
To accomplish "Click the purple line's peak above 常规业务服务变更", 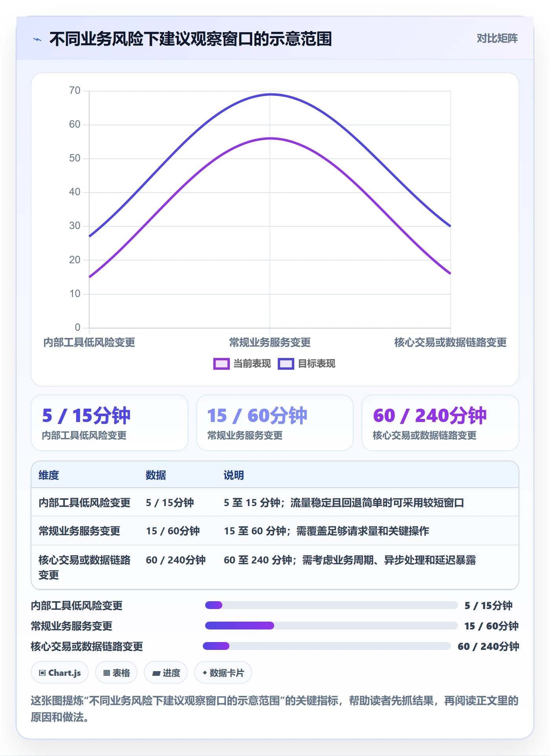I will pyautogui.click(x=270, y=138).
